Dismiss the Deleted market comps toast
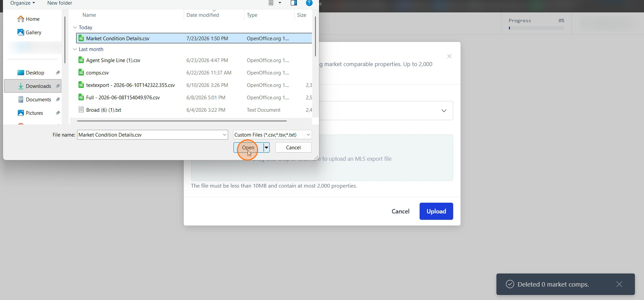This screenshot has height=300, width=644. [x=619, y=284]
